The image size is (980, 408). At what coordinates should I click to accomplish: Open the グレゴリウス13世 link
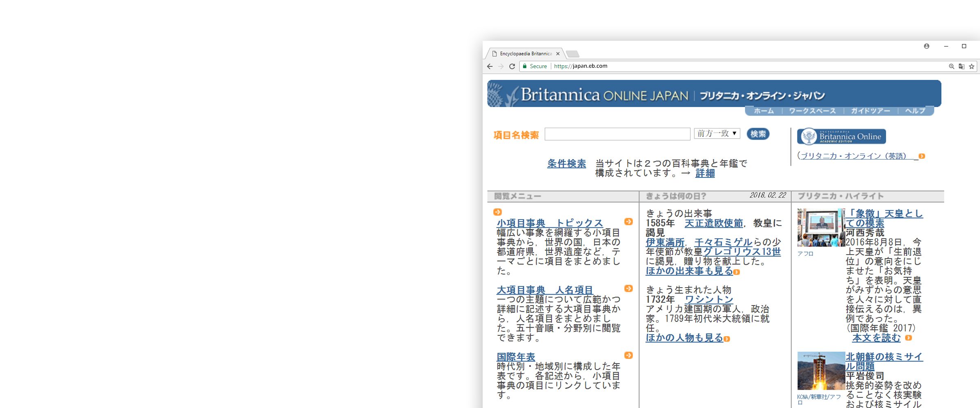coord(742,252)
